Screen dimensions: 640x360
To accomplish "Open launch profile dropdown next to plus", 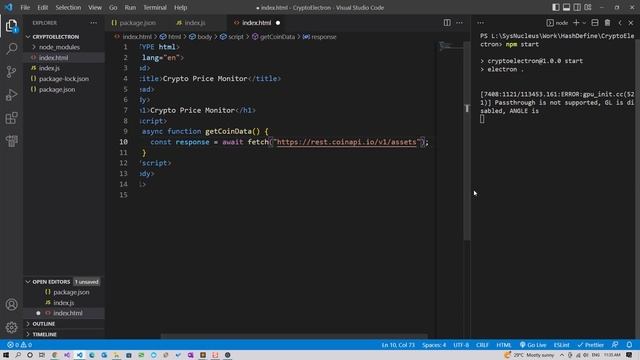I will pos(584,23).
